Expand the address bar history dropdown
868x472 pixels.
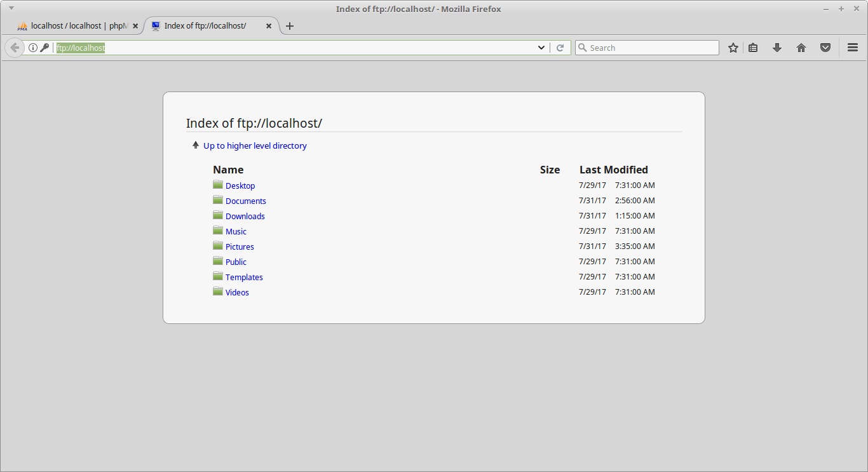pos(541,47)
